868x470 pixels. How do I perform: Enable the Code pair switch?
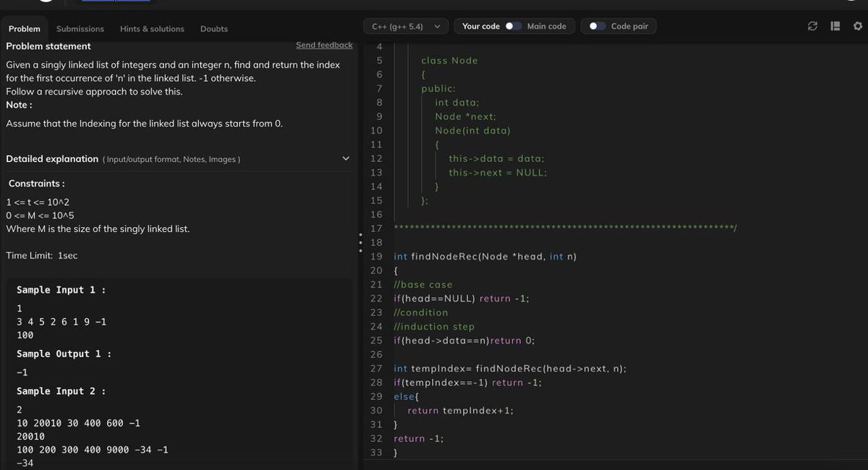coord(597,26)
